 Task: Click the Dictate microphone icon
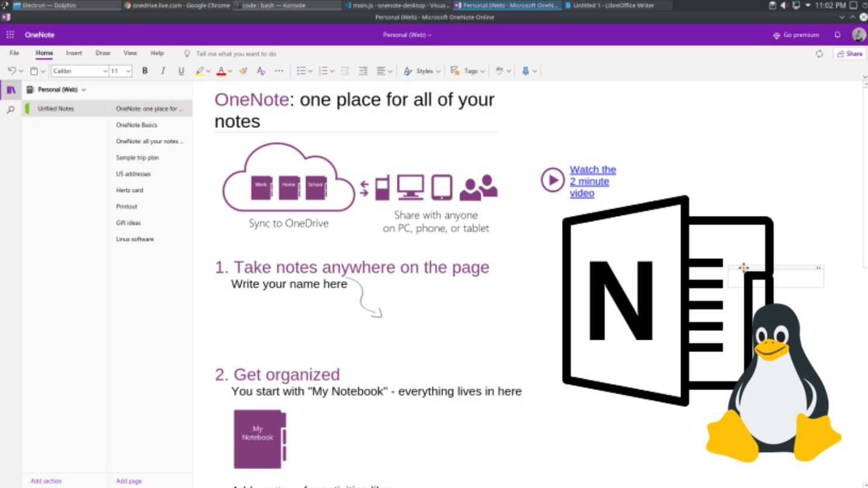point(526,71)
